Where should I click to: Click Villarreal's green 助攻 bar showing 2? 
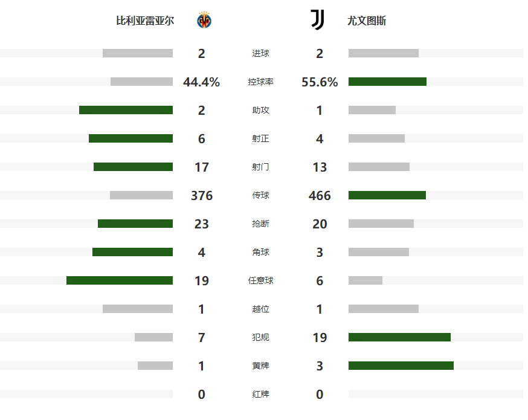tap(126, 110)
